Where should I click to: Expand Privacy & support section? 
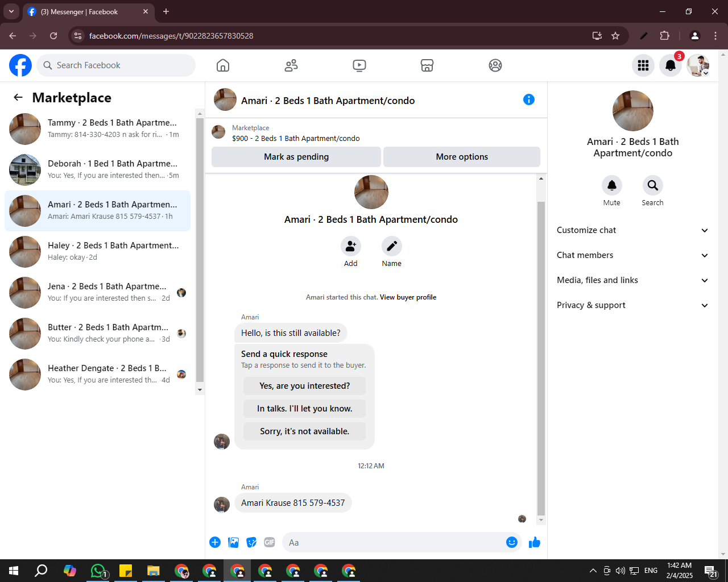(x=633, y=305)
